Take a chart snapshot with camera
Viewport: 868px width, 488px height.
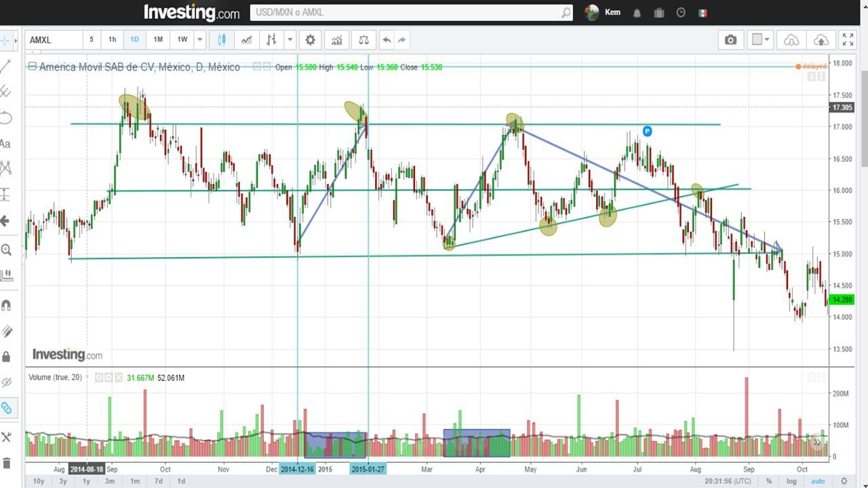pyautogui.click(x=730, y=40)
